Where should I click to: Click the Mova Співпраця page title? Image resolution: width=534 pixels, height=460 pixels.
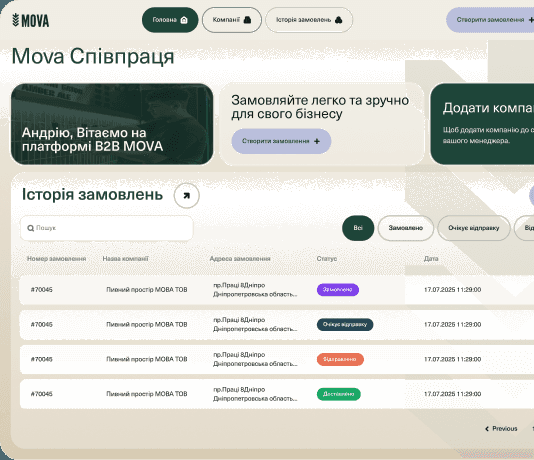(93, 56)
